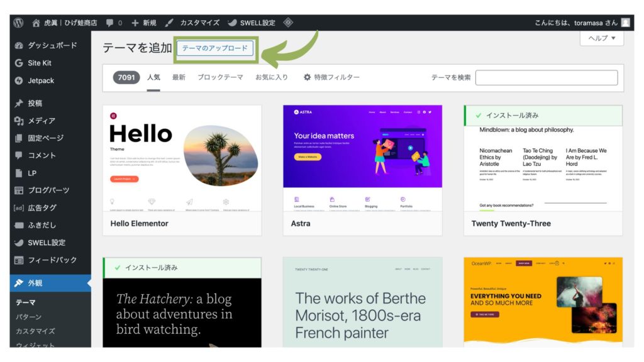The width and height of the screenshot is (644, 362).
Task: Open Site Kit from the sidebar
Action: (x=39, y=63)
